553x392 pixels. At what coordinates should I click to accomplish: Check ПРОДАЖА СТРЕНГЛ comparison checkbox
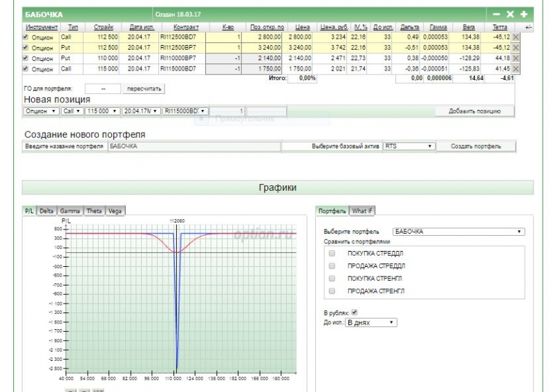(332, 291)
